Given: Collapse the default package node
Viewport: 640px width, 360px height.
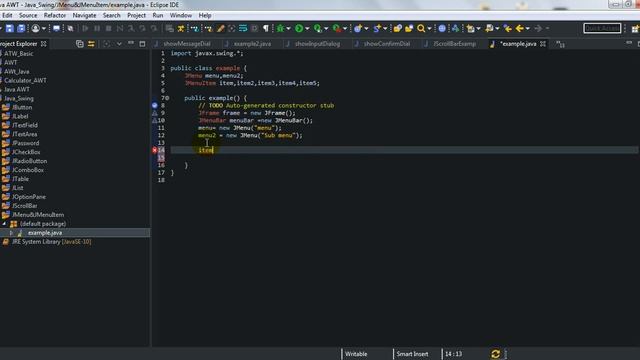Looking at the screenshot, I should (4, 224).
